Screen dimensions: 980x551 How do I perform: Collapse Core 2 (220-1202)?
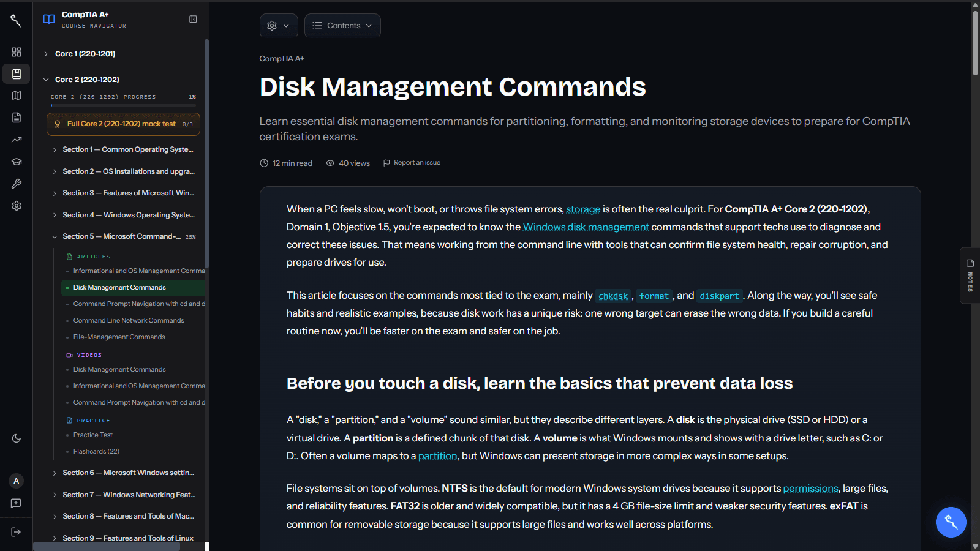point(87,80)
